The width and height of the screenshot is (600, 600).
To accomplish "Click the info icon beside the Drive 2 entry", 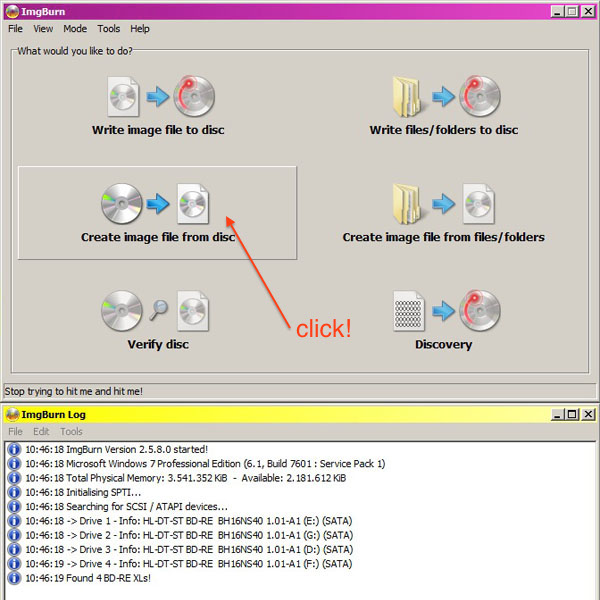I will click(x=14, y=535).
